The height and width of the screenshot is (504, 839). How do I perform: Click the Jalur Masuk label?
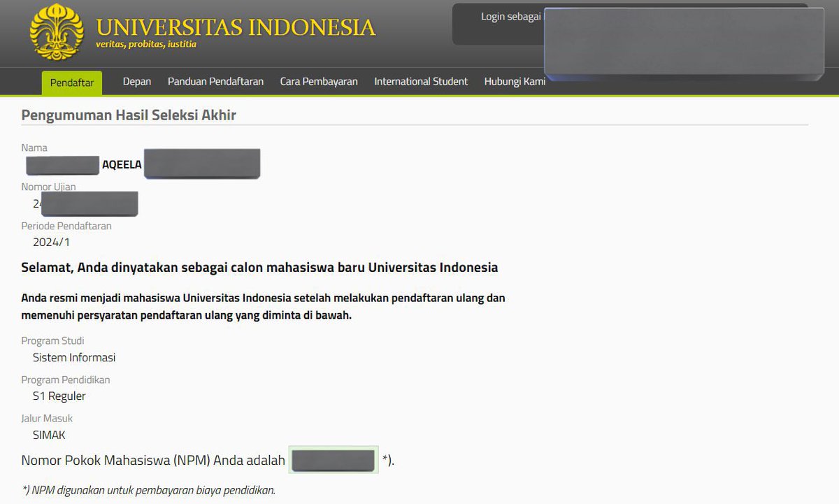coord(47,418)
